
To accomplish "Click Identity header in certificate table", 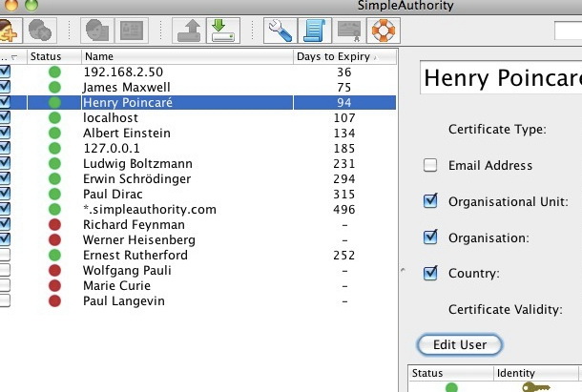I will pos(536,373).
